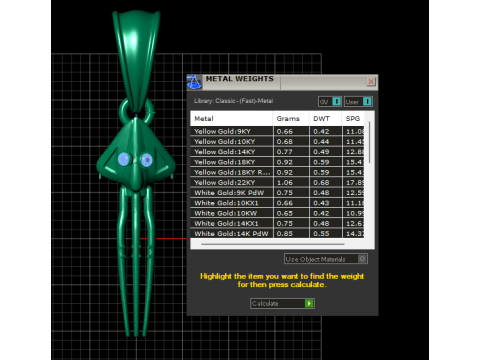Select the White Gold:10KX1 row
This screenshot has height=360, width=480.
[277, 203]
